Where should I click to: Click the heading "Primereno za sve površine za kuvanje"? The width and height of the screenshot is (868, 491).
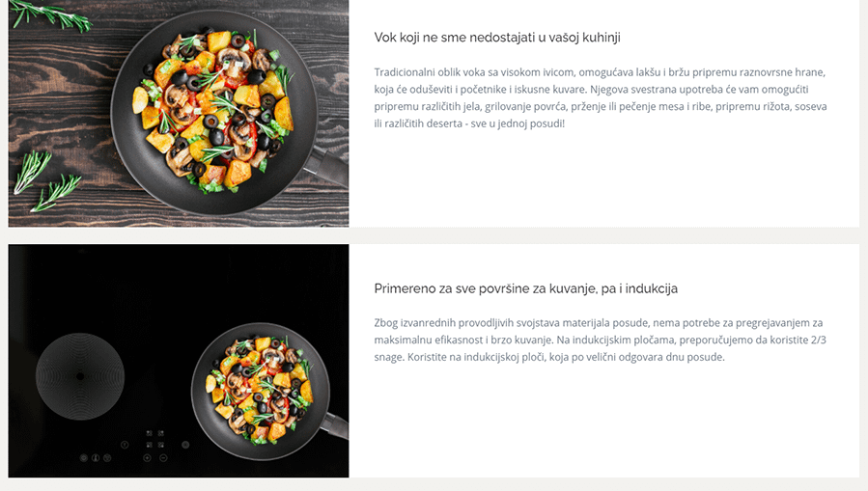[526, 288]
